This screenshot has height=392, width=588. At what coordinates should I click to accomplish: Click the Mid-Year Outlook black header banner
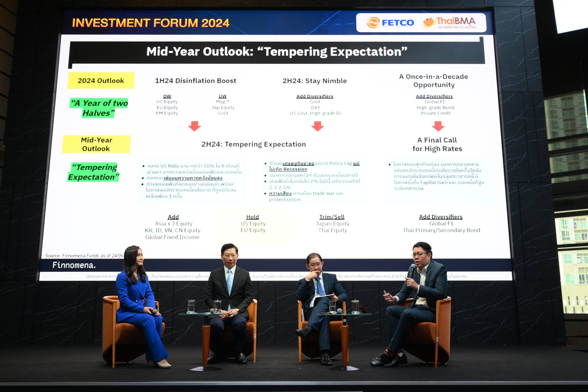276,52
